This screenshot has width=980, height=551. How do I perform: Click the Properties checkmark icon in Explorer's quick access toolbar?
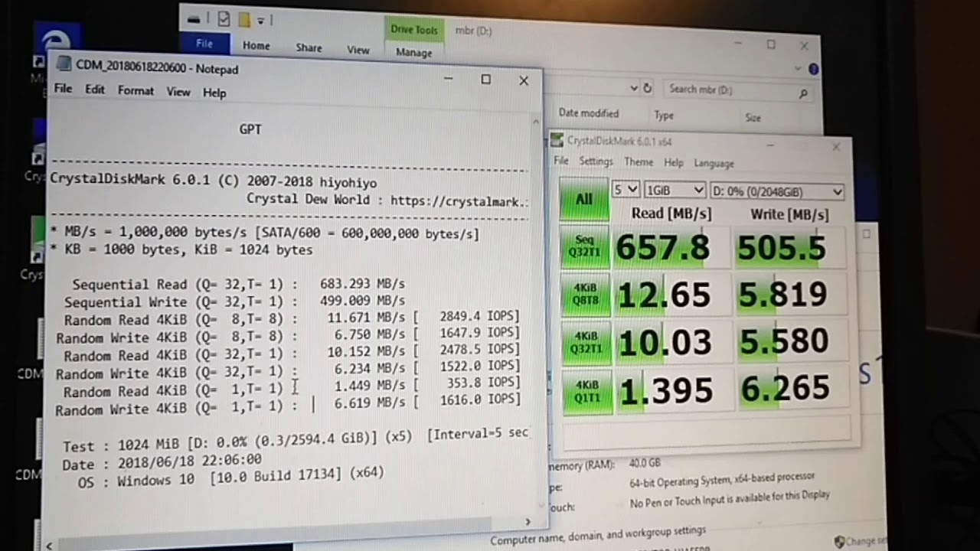(x=224, y=19)
